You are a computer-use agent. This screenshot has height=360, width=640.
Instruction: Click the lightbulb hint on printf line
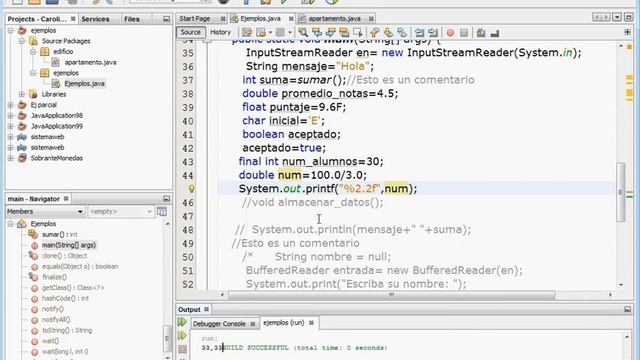pyautogui.click(x=191, y=189)
